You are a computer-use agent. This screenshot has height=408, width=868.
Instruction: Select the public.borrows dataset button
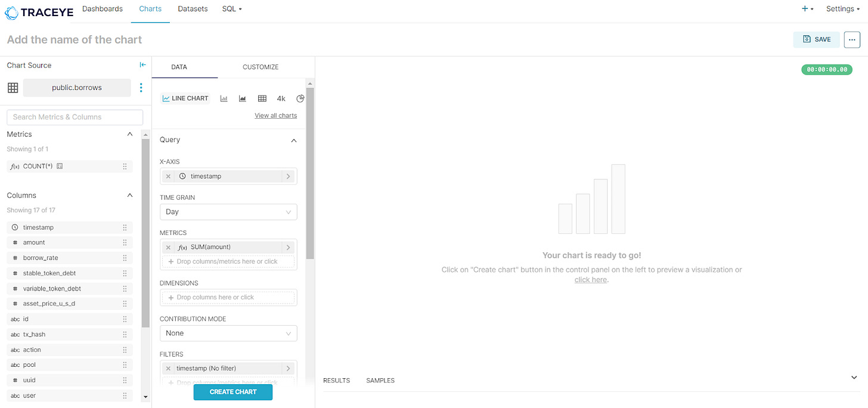click(x=77, y=88)
